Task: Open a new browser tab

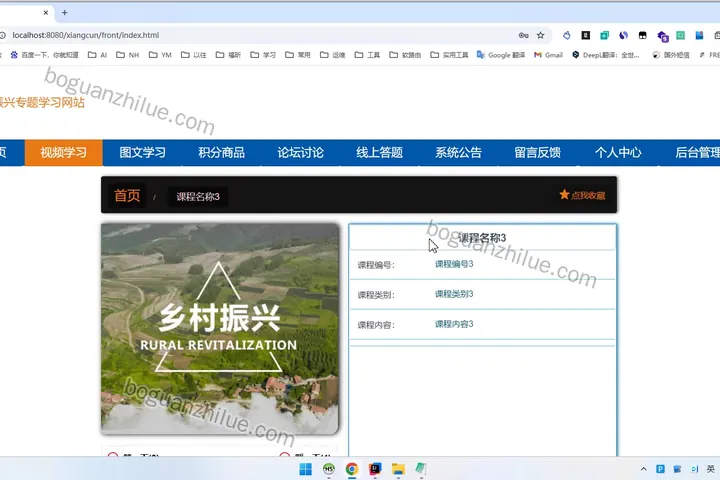Action: click(x=64, y=13)
